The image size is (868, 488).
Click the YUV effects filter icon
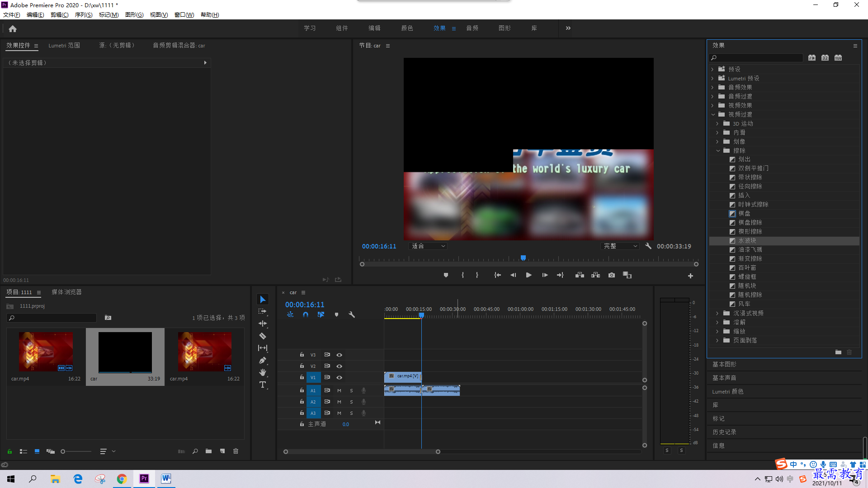click(838, 58)
